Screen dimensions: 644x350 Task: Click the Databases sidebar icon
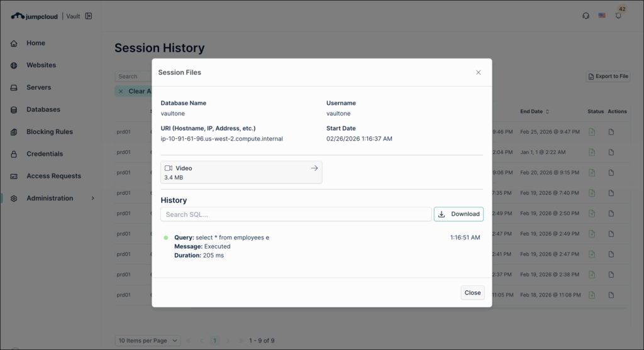coord(14,110)
